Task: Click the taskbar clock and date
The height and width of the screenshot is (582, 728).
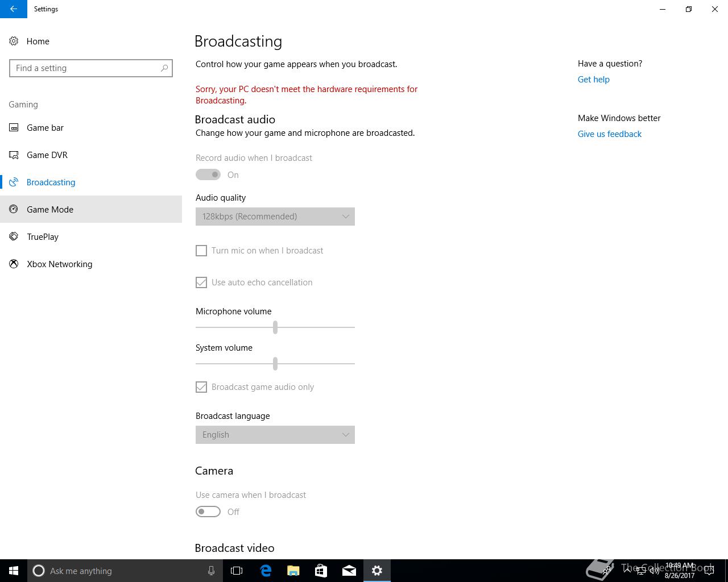Action: pos(680,571)
